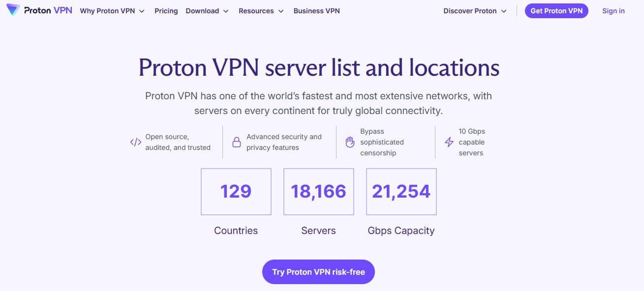Click the page headline about server locations
The width and height of the screenshot is (644, 291).
[319, 68]
